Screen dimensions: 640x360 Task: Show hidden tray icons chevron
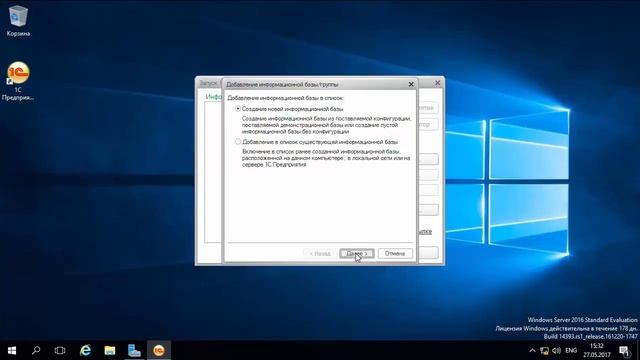click(x=532, y=351)
